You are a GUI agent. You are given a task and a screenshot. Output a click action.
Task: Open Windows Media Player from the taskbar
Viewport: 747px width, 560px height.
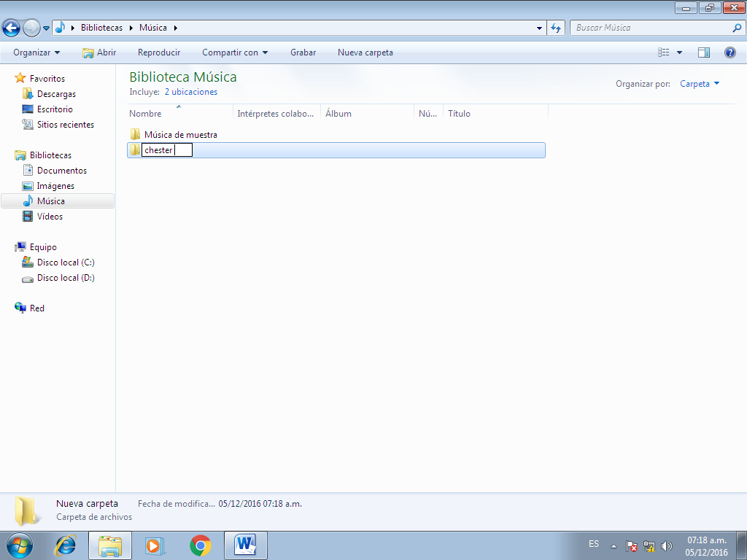(155, 545)
